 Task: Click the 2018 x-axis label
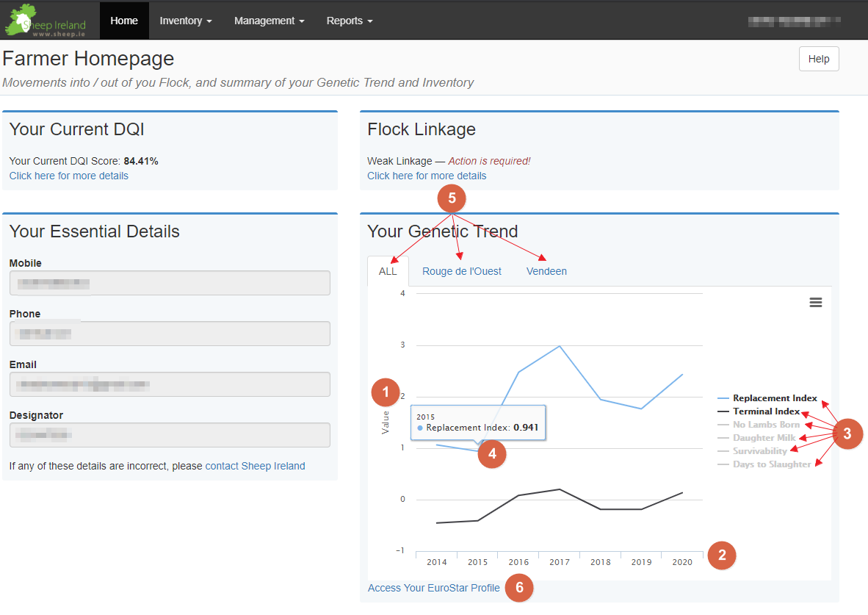(601, 562)
